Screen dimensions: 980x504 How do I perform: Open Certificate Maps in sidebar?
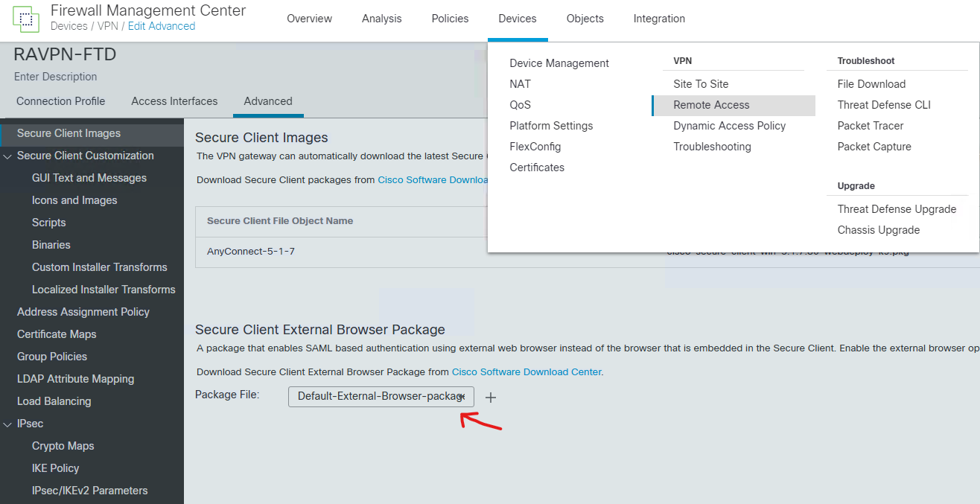pyautogui.click(x=57, y=334)
